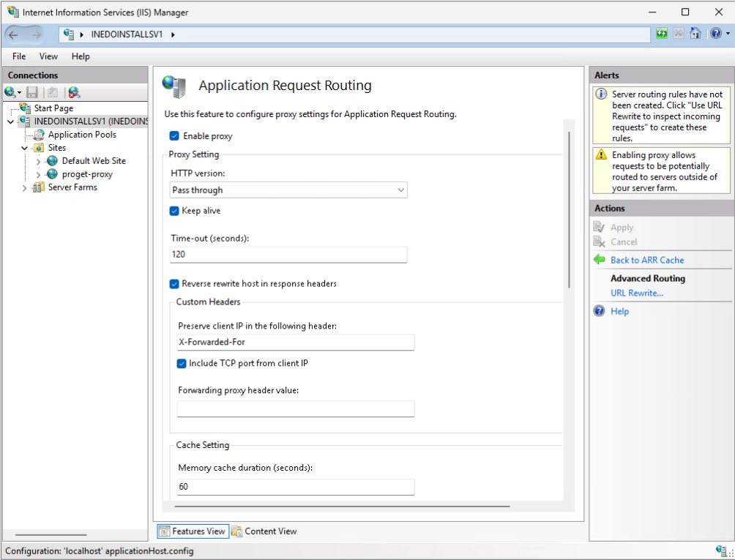This screenshot has height=560, width=735.
Task: Click the Help icon in Actions pane
Action: [599, 310]
